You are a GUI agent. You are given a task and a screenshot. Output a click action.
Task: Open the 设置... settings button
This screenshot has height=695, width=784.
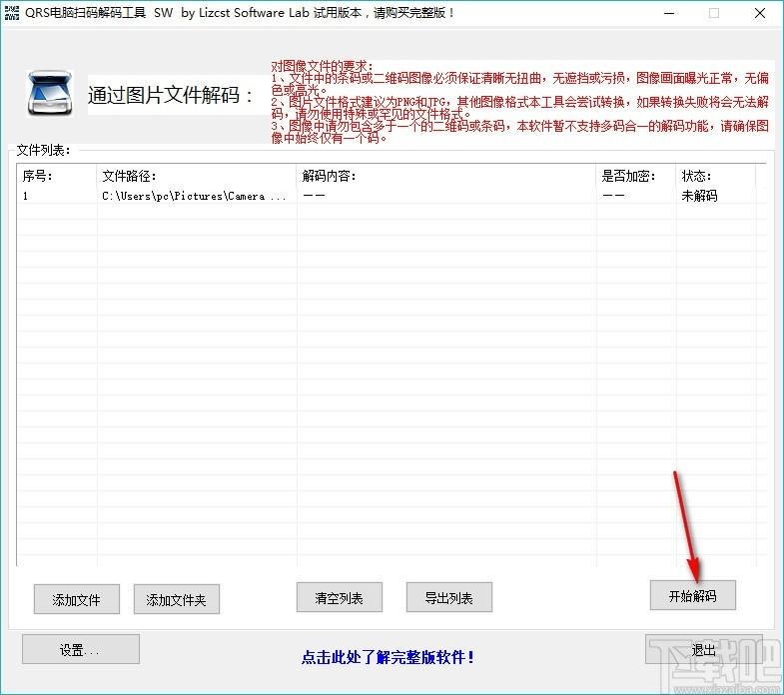click(x=81, y=649)
